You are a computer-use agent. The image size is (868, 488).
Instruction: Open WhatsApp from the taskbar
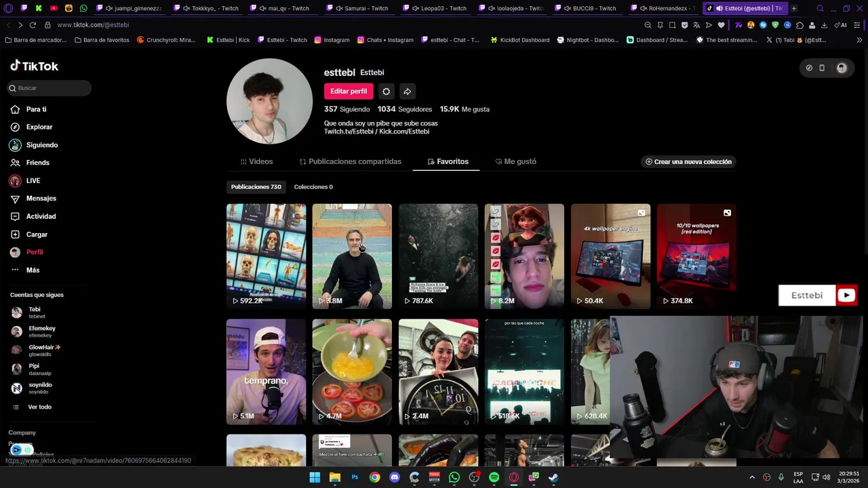(x=454, y=477)
